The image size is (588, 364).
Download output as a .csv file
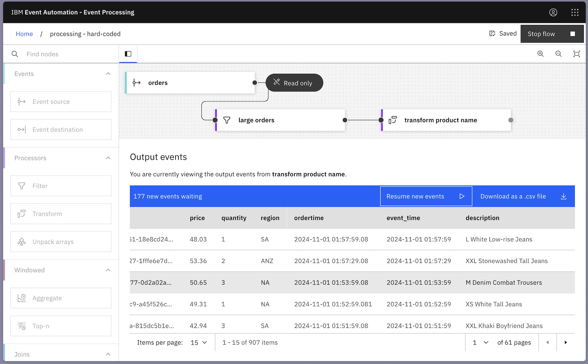click(x=523, y=196)
